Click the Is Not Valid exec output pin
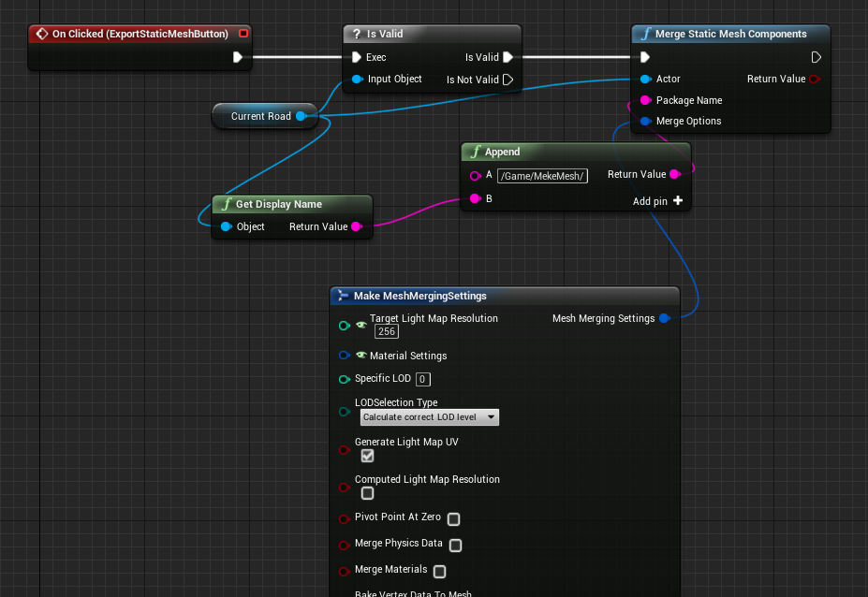 (x=508, y=80)
